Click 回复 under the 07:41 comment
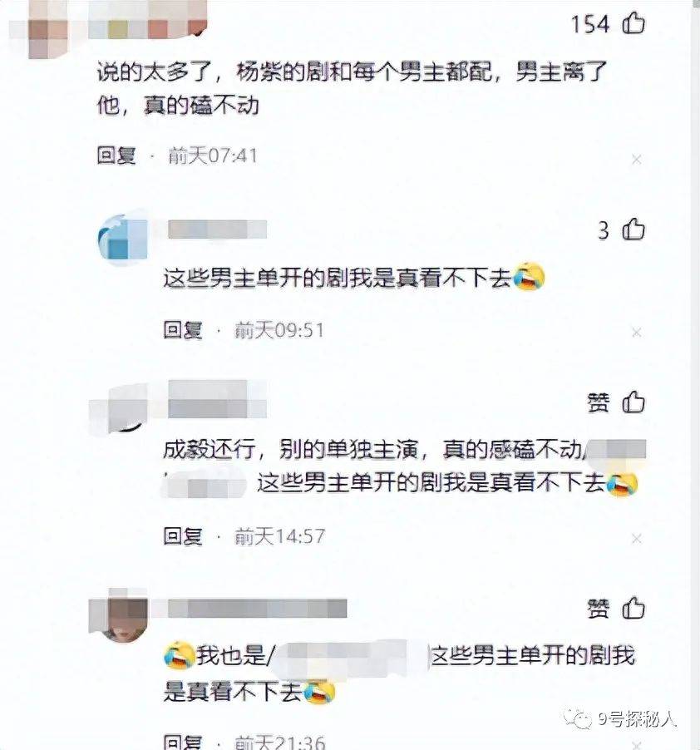Viewport: 700px width, 750px height. point(116,155)
